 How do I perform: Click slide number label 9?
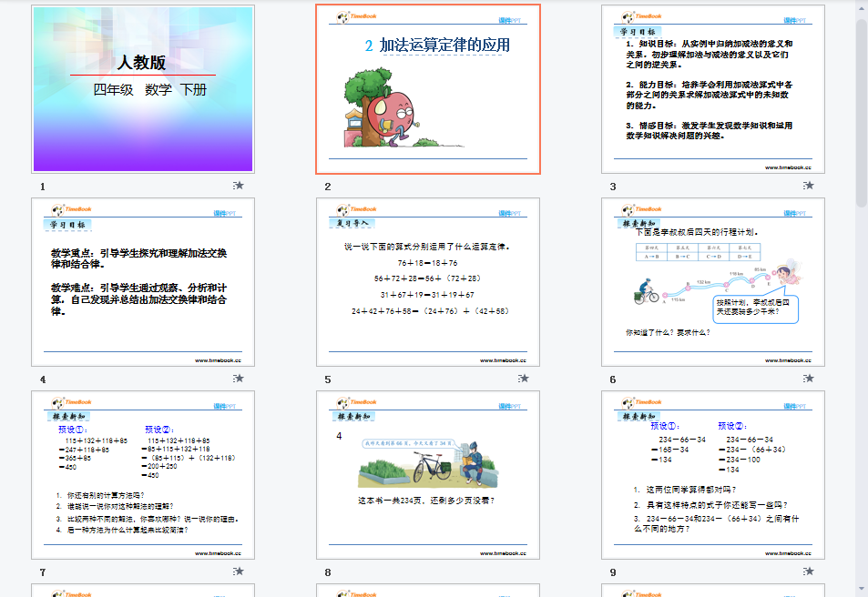tap(613, 573)
